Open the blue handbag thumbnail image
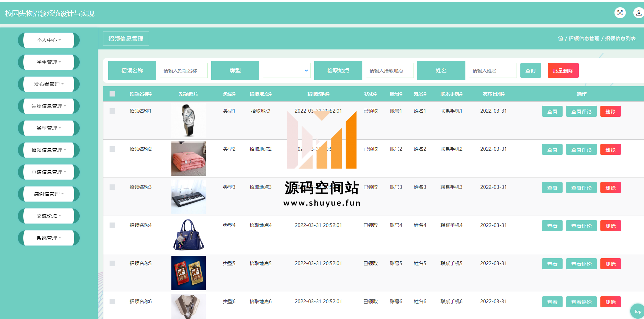The image size is (644, 319). [x=189, y=235]
